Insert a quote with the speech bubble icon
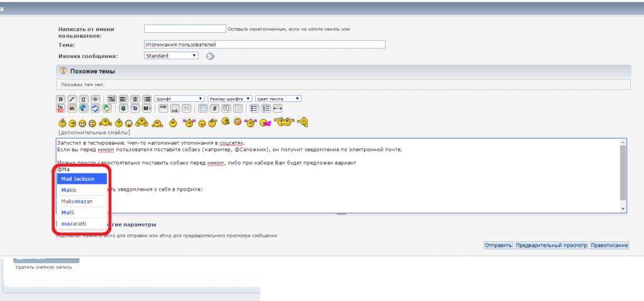644x301 pixels. (x=226, y=108)
